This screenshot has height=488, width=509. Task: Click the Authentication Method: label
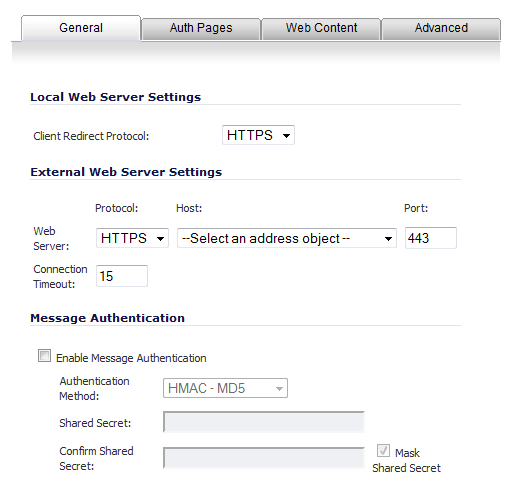click(94, 388)
